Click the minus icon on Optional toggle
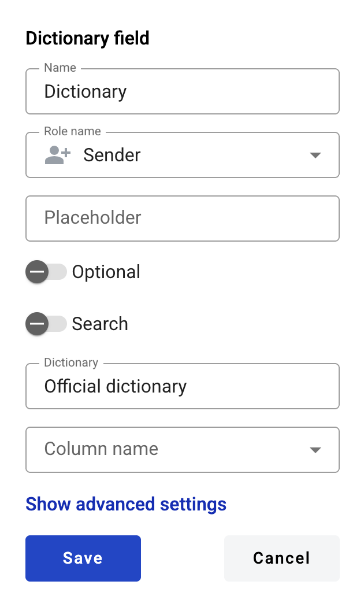Viewport: 364px width, 607px height. (37, 272)
